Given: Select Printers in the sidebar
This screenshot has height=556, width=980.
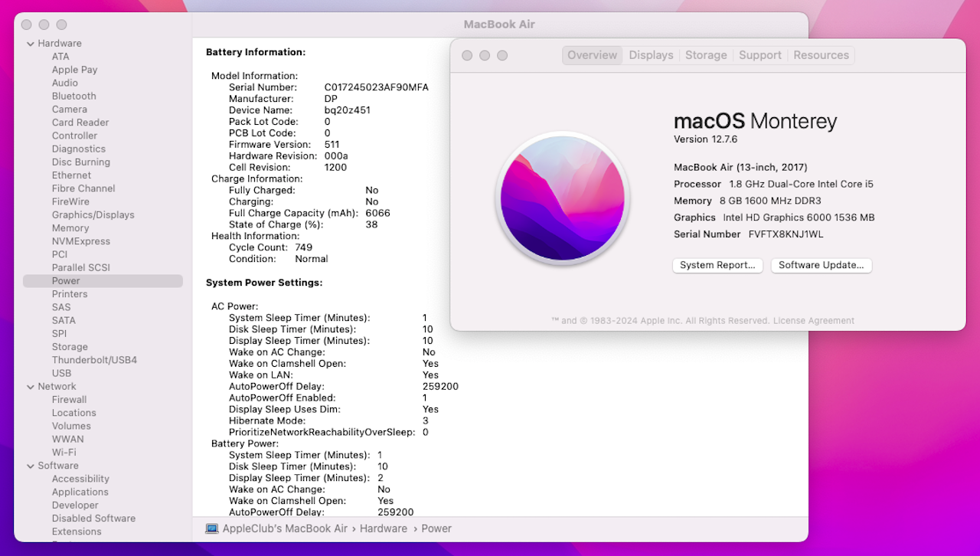Looking at the screenshot, I should click(x=70, y=294).
